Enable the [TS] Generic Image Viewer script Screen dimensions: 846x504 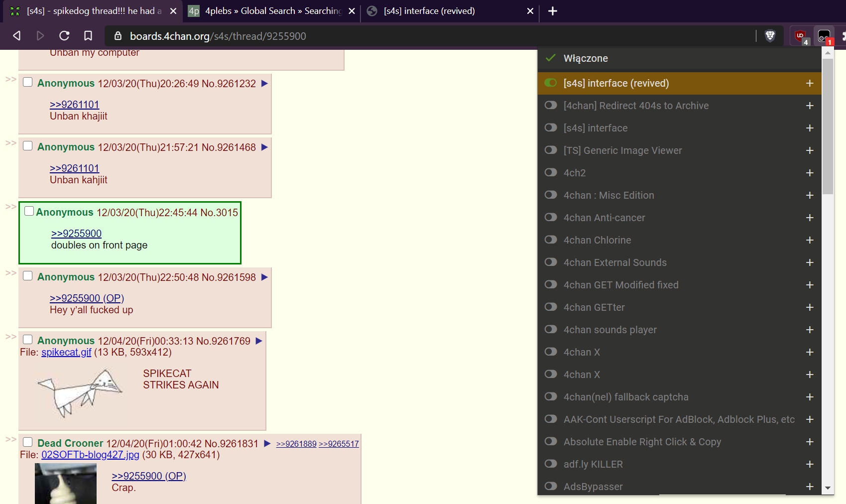click(x=550, y=150)
